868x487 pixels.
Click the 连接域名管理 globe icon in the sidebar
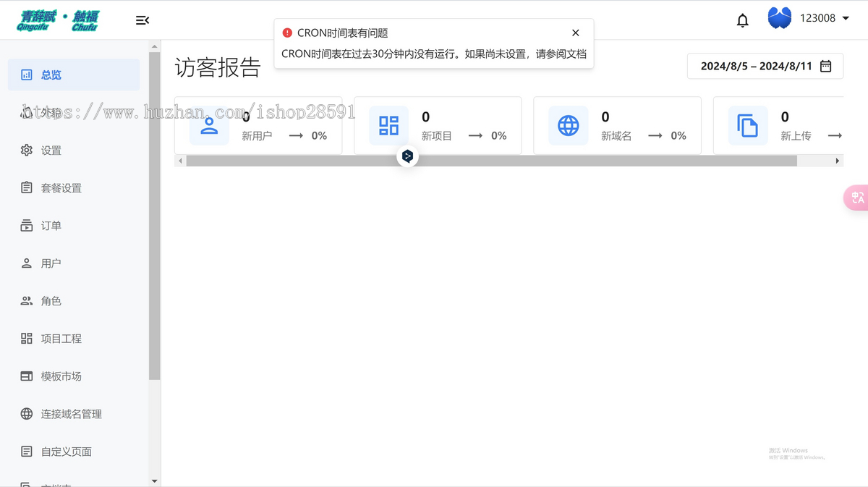[x=27, y=413]
